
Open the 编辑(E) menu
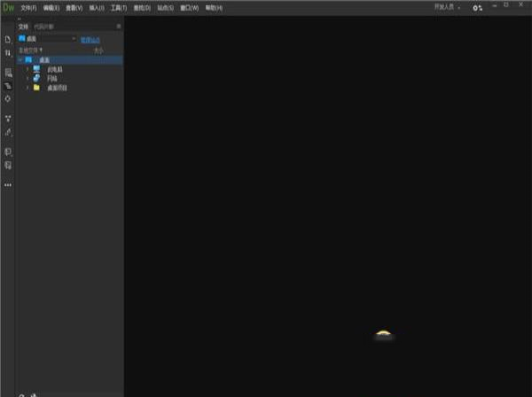pyautogui.click(x=51, y=8)
